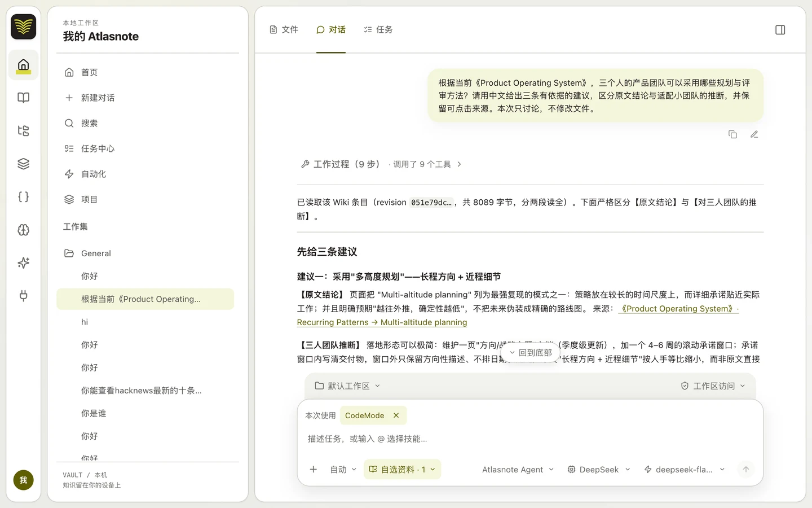Open the 自动 mode dropdown

(x=343, y=470)
